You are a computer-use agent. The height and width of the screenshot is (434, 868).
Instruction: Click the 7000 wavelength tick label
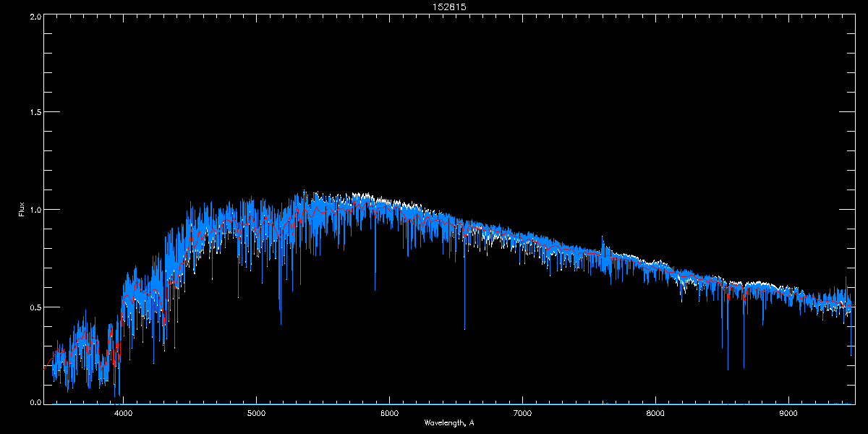click(x=522, y=414)
